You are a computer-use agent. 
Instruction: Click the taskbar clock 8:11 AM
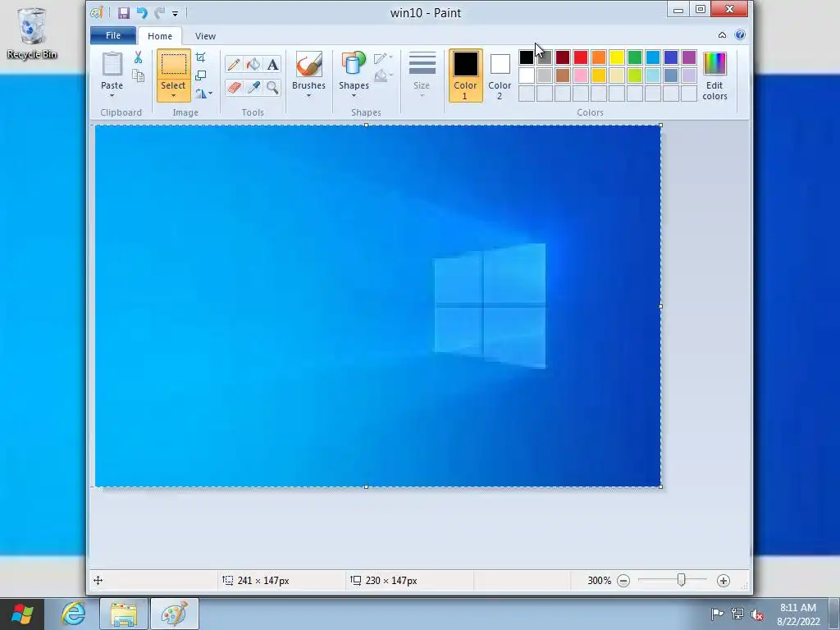tap(798, 608)
